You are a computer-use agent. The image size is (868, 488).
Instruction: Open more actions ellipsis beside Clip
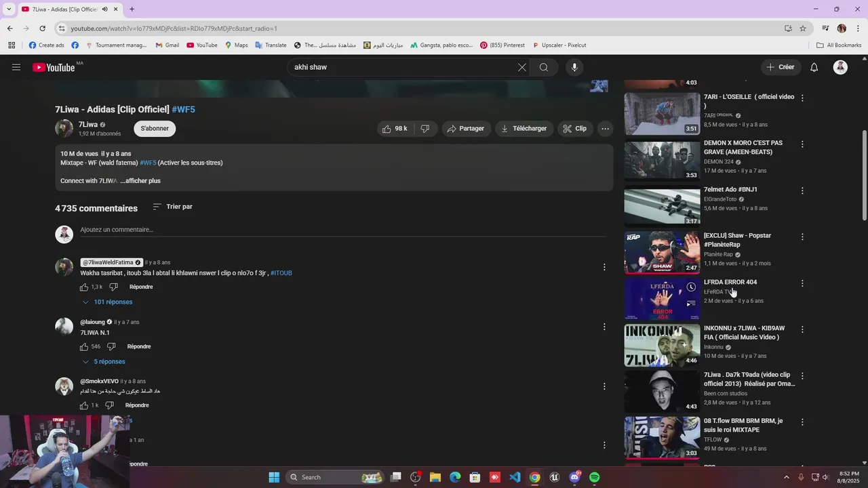[x=605, y=129]
